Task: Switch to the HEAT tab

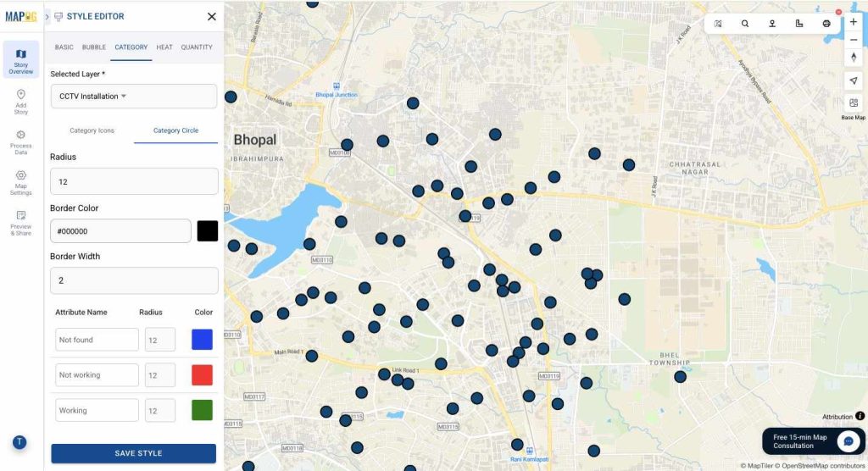Action: 164,47
